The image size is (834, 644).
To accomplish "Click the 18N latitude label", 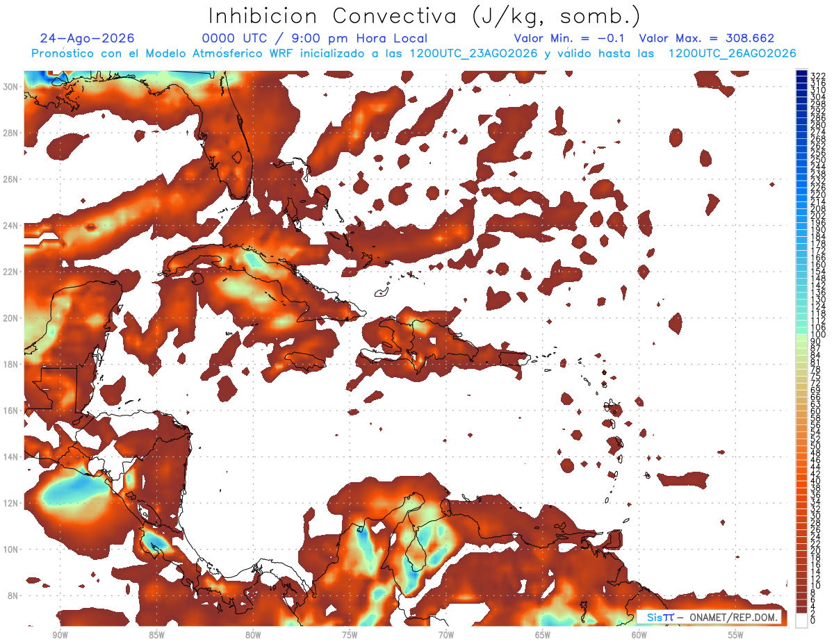I will tap(10, 364).
